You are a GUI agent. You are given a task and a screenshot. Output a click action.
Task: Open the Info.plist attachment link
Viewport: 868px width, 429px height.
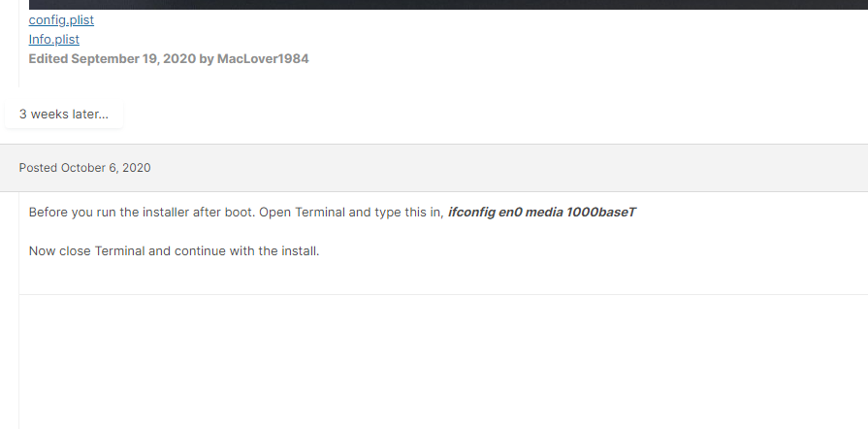[53, 40]
